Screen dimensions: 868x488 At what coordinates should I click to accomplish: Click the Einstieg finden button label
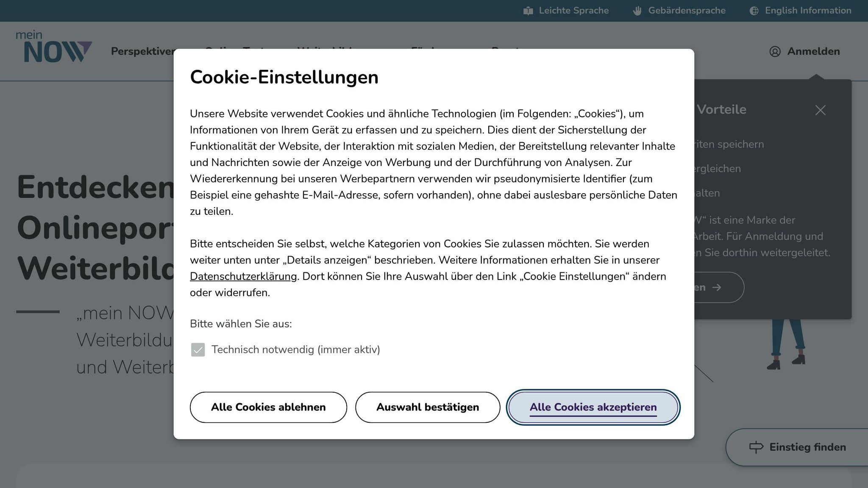coord(807,447)
